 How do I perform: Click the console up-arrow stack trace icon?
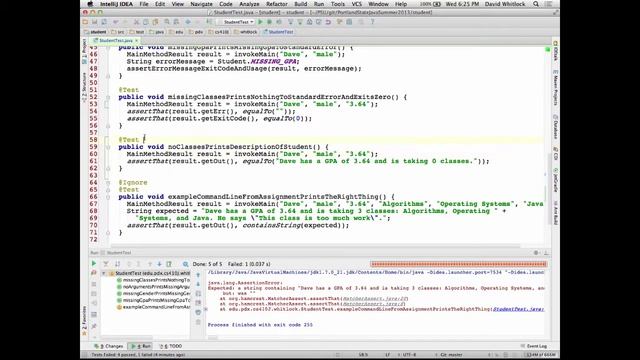198,275
